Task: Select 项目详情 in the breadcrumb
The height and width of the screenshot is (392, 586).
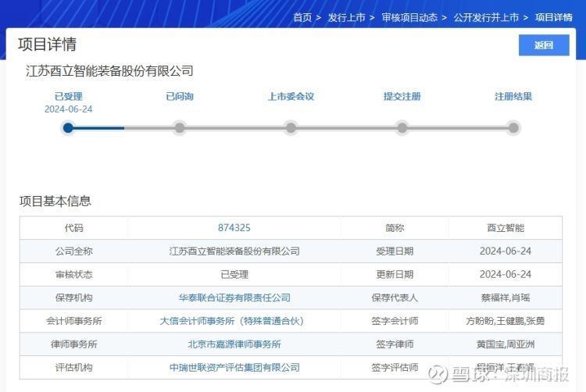Action: pos(553,17)
